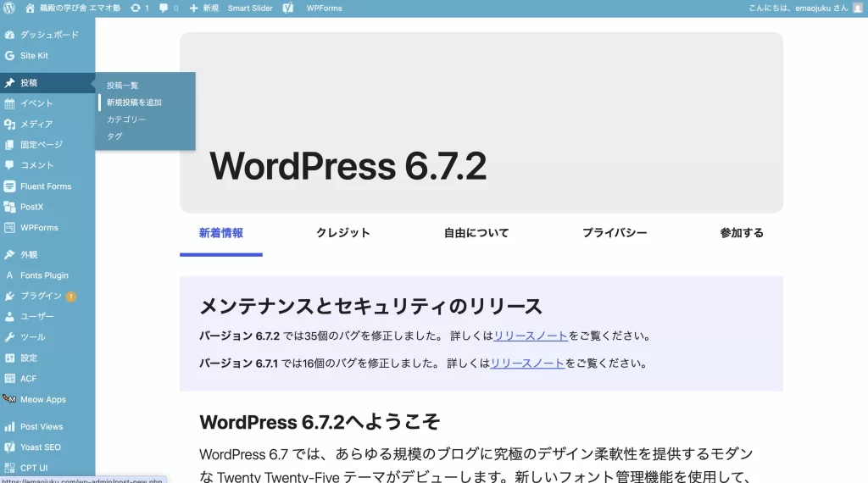Open the Yoast icon in admin bar
This screenshot has width=868, height=483.
288,8
